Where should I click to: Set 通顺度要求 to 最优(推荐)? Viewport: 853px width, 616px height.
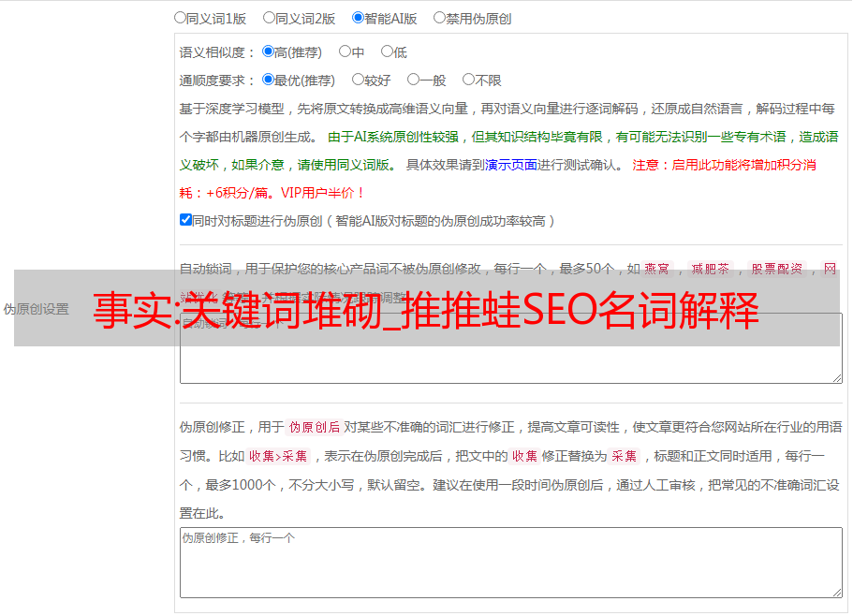[x=268, y=80]
